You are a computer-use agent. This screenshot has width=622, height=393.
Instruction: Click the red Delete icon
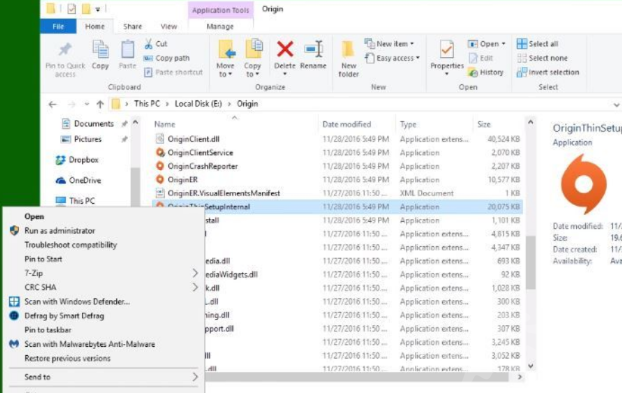(x=285, y=49)
